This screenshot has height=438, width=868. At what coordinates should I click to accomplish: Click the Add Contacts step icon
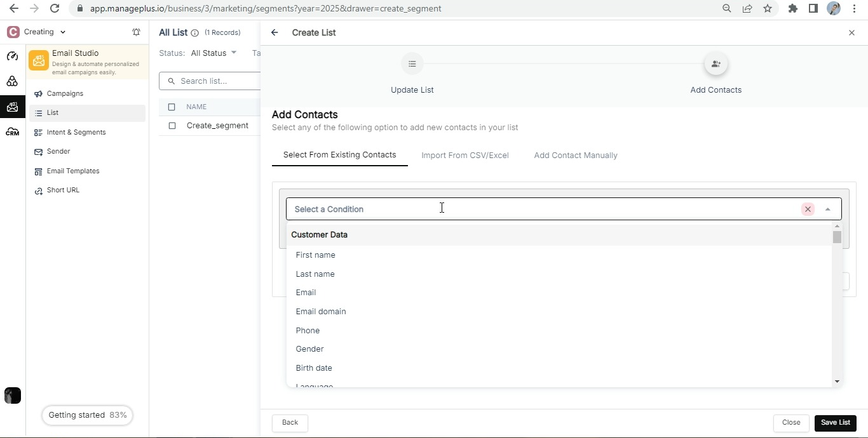click(x=716, y=64)
